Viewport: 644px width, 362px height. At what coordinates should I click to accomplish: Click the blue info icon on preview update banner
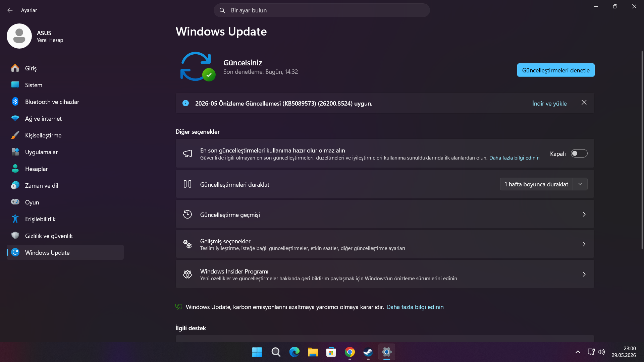[185, 103]
